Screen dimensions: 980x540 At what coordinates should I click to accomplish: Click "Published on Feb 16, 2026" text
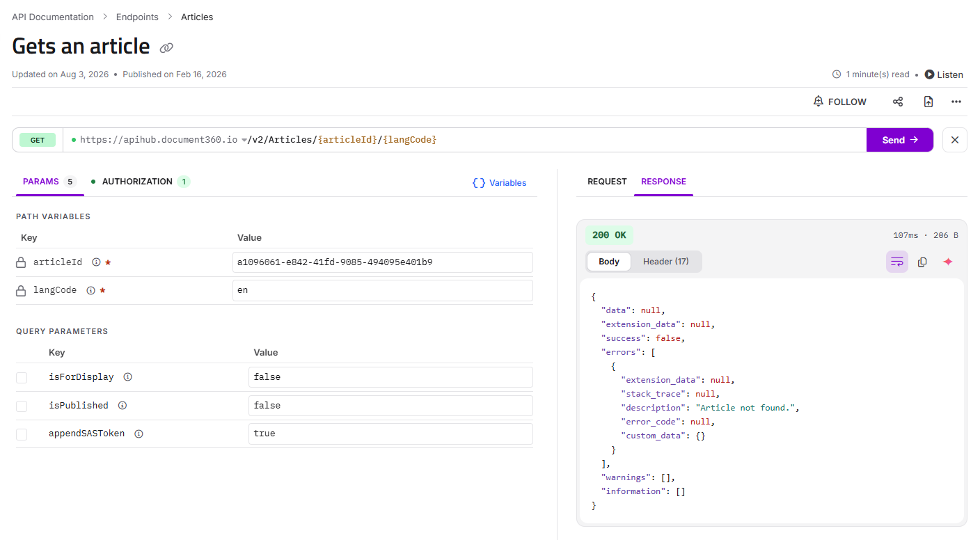coord(175,74)
